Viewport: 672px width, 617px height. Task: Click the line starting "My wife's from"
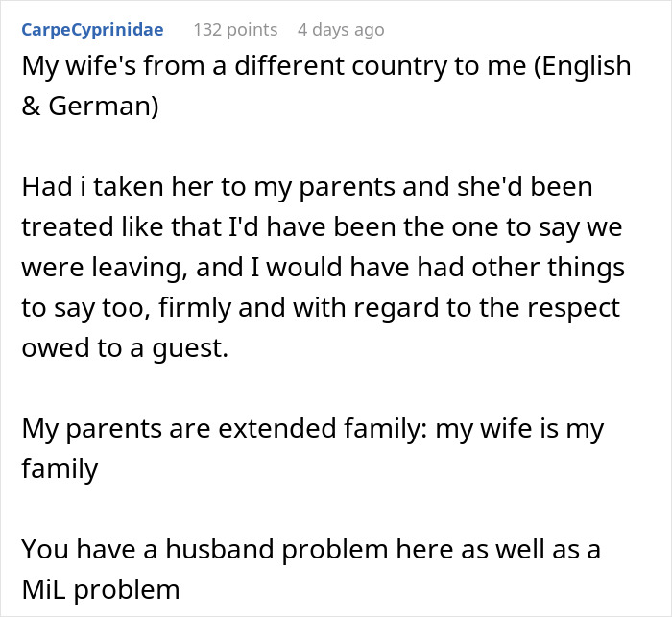[x=326, y=66]
